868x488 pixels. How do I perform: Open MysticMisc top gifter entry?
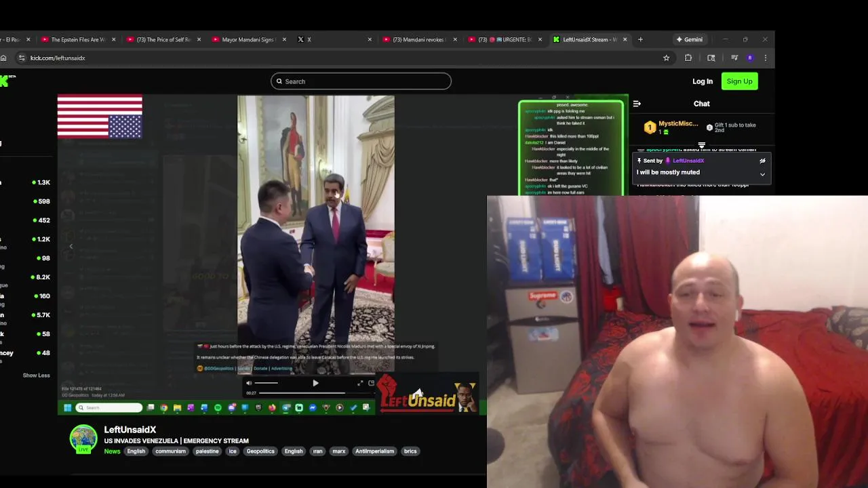[x=671, y=127]
